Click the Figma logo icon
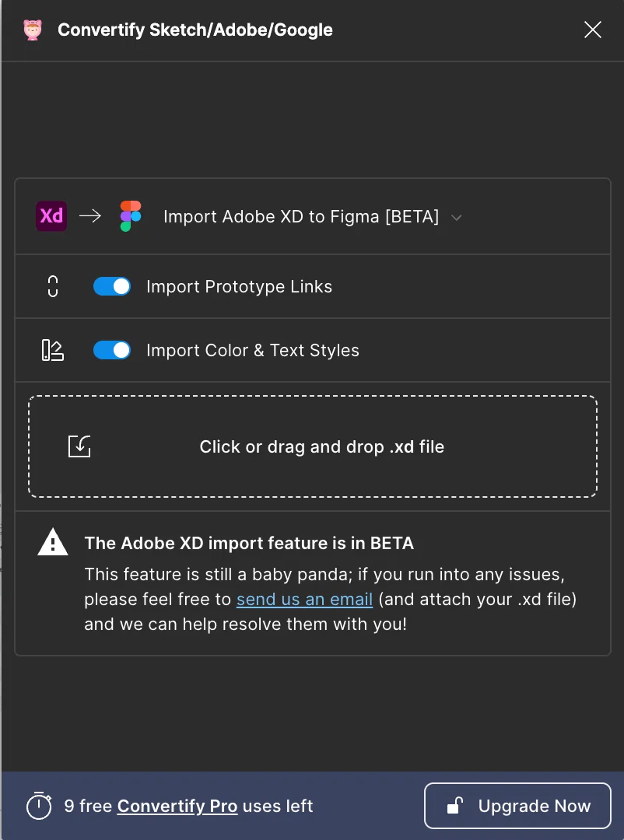The width and height of the screenshot is (624, 840). click(131, 216)
